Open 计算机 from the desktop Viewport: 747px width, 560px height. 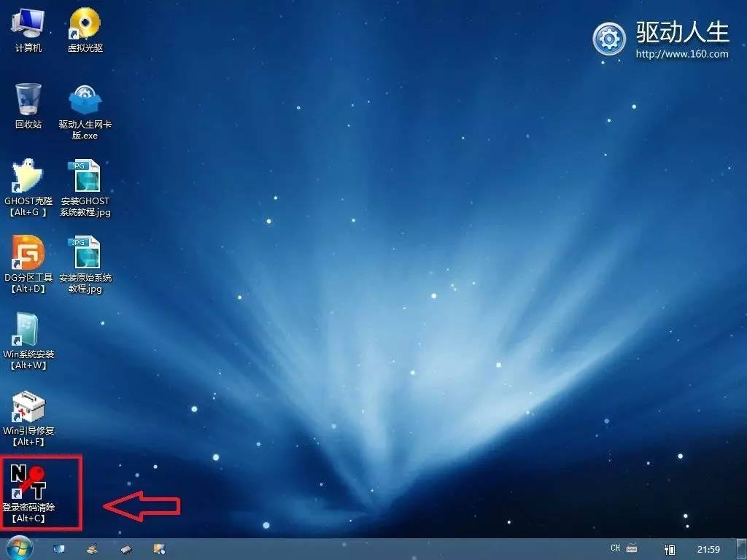(x=27, y=26)
